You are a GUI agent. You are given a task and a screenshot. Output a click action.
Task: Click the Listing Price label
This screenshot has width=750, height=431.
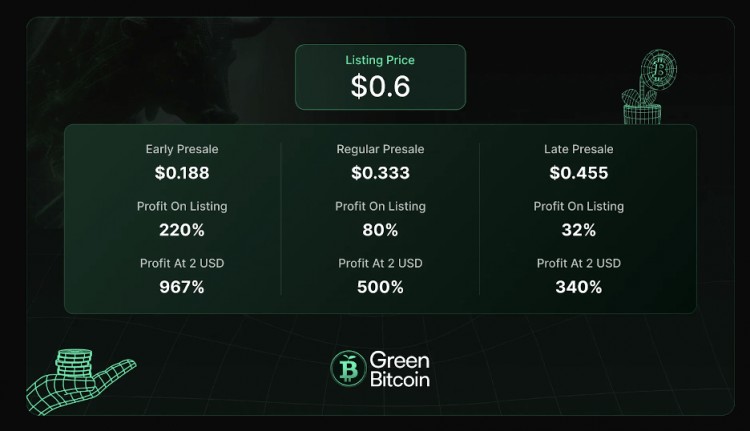(x=380, y=60)
